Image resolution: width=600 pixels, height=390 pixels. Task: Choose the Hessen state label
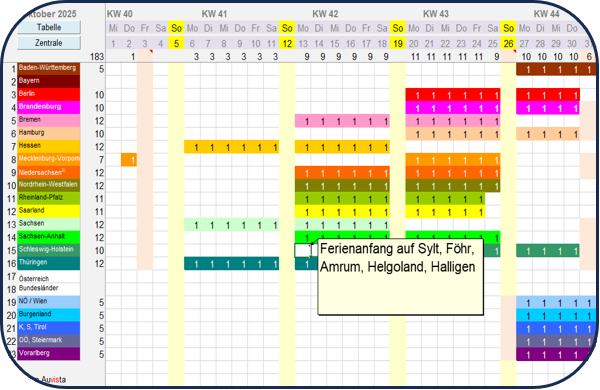pyautogui.click(x=49, y=146)
